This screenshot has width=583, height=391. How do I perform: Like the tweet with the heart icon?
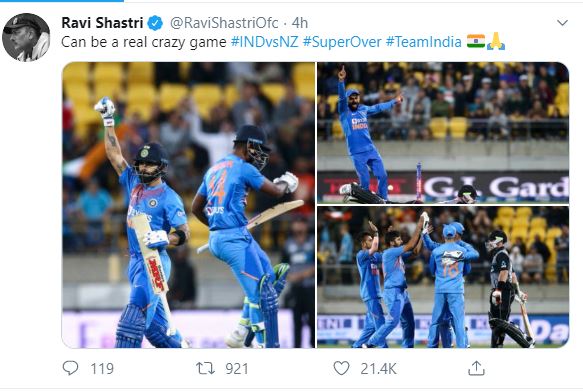(x=341, y=368)
